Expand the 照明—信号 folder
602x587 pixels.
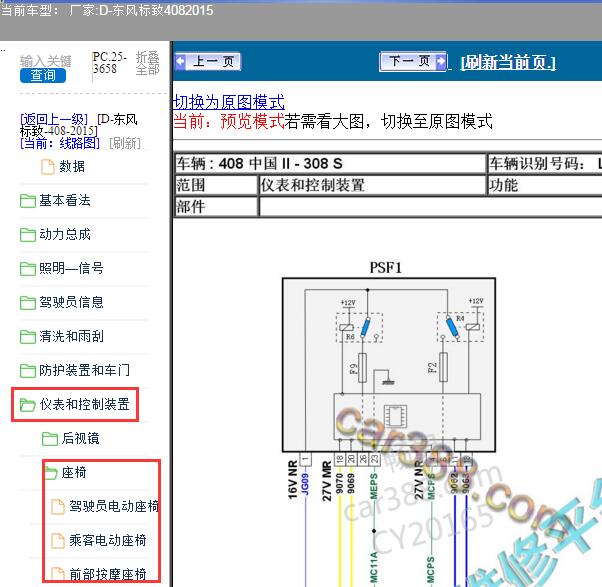click(71, 268)
